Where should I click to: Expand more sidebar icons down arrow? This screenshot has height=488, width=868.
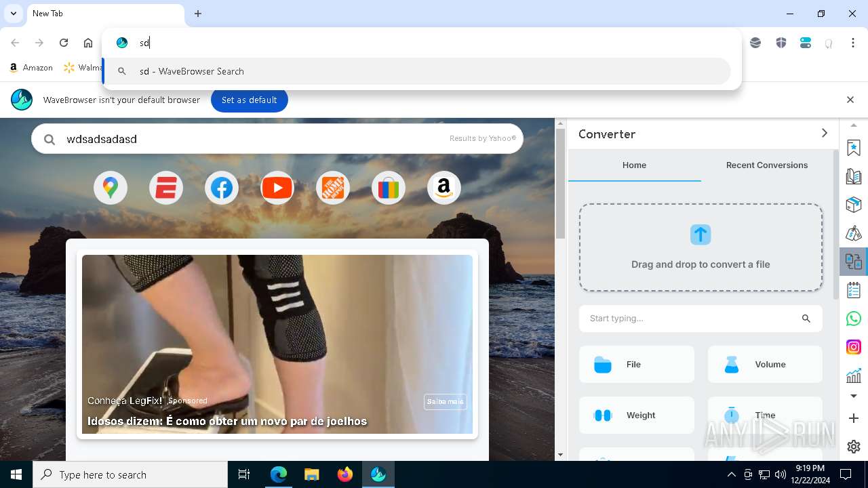coord(854,396)
